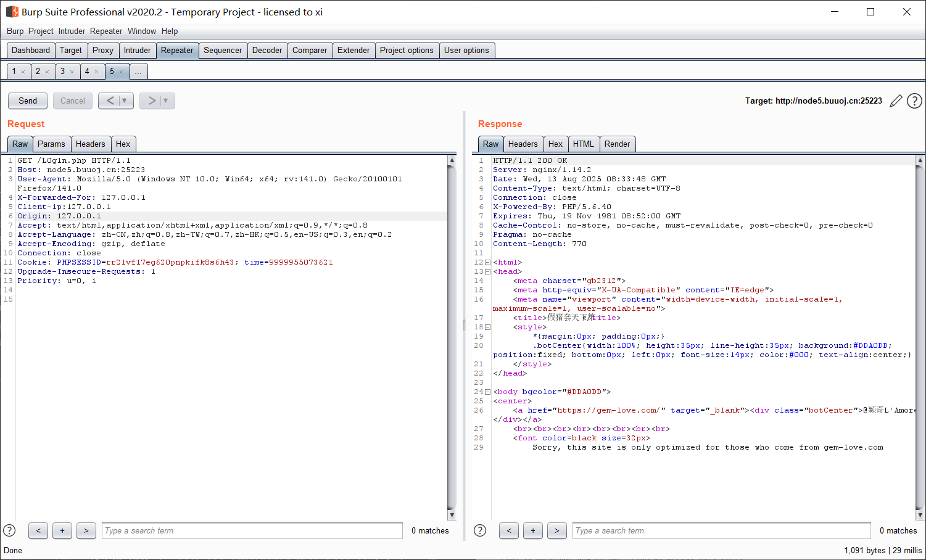Show response HTML view
This screenshot has width=926, height=560.
pos(584,144)
